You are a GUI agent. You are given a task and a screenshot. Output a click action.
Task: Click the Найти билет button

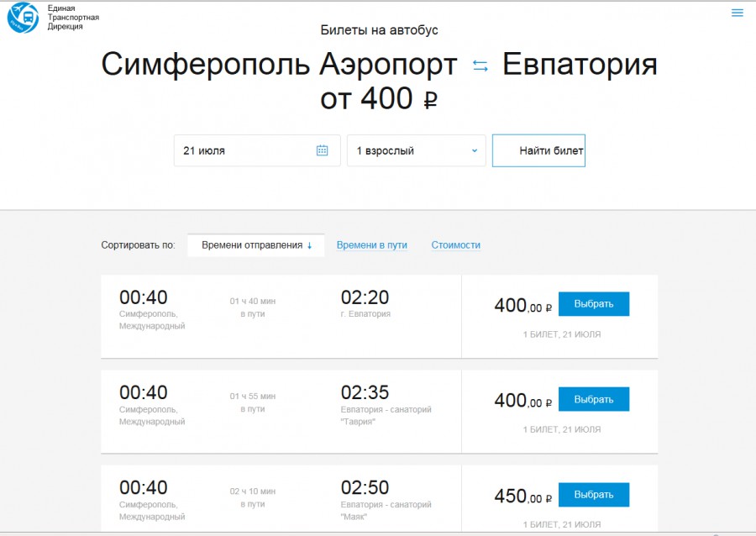tap(538, 150)
